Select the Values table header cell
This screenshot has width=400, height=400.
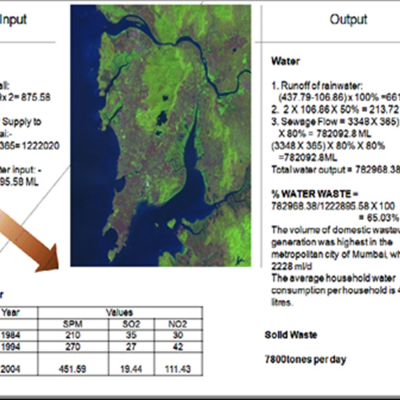pos(120,313)
